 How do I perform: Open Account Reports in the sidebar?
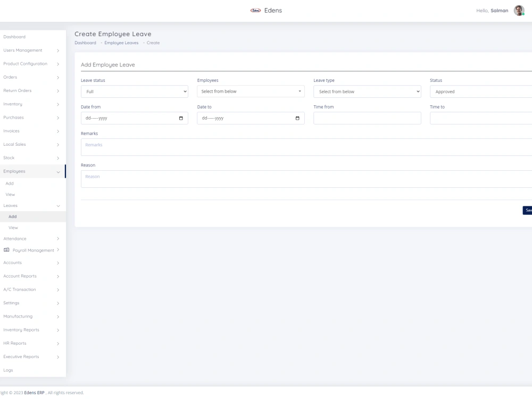click(20, 276)
